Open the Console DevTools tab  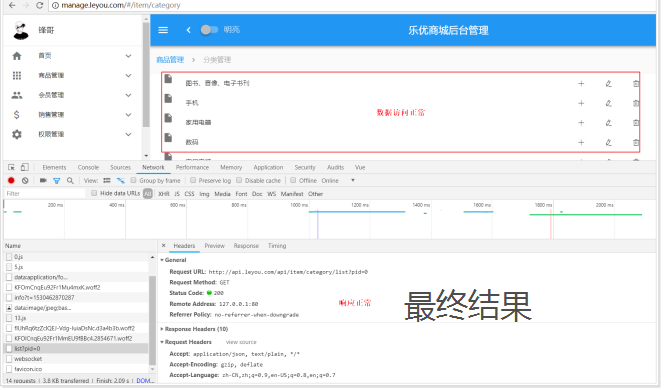tap(88, 167)
